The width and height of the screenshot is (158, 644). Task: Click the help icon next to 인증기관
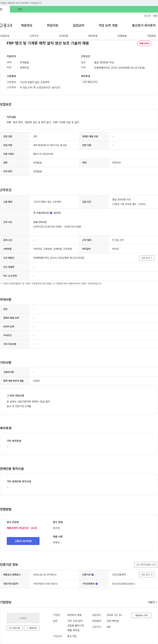pos(92,575)
